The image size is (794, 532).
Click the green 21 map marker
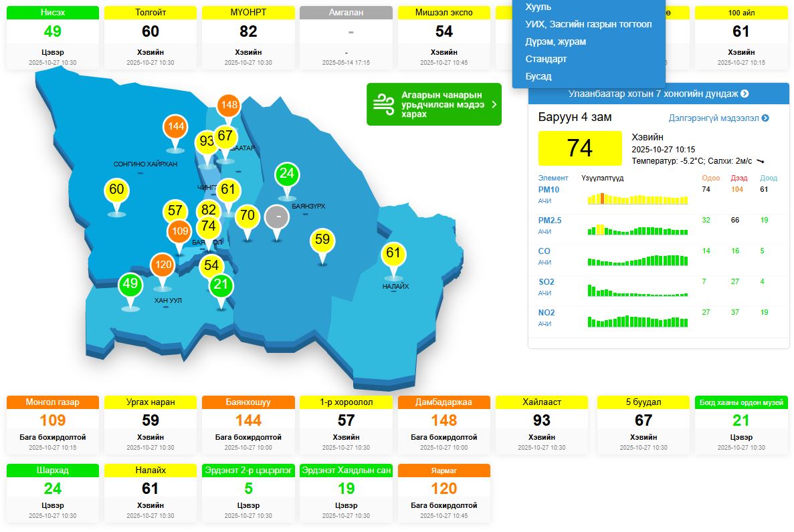[221, 285]
